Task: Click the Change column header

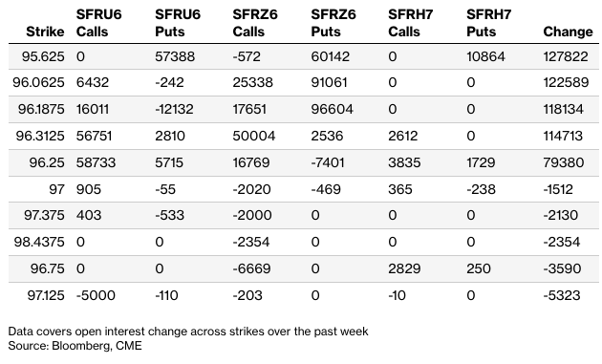Action: 568,32
